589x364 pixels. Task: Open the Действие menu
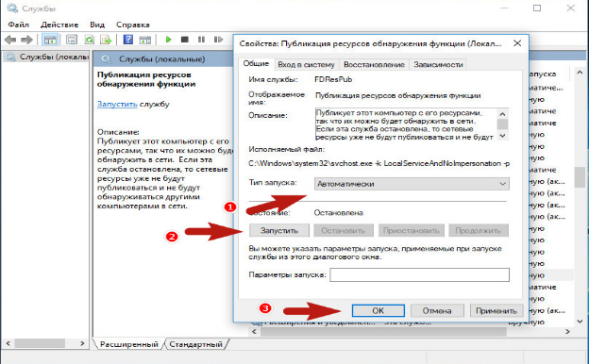(x=59, y=25)
